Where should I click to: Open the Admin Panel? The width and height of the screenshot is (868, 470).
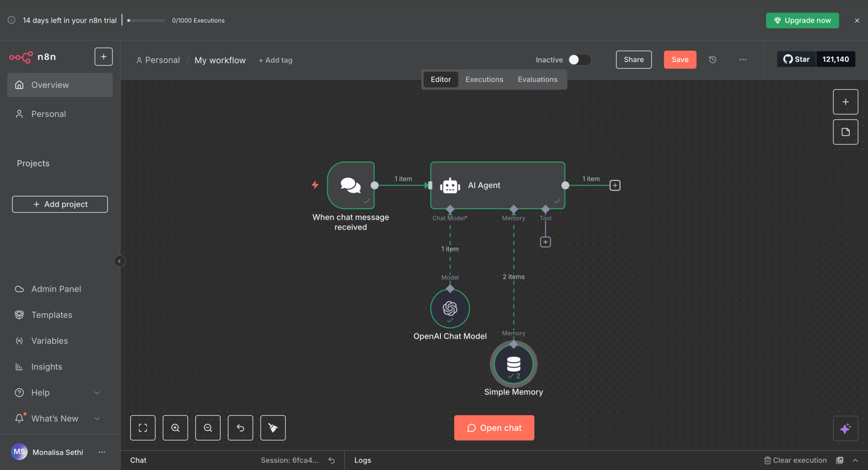coord(60,289)
